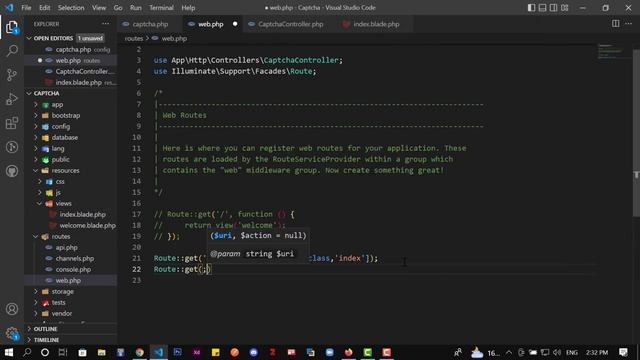Viewport: 640px width, 360px height.
Task: Collapse the CAPTCHA project folder section
Action: tap(29, 93)
